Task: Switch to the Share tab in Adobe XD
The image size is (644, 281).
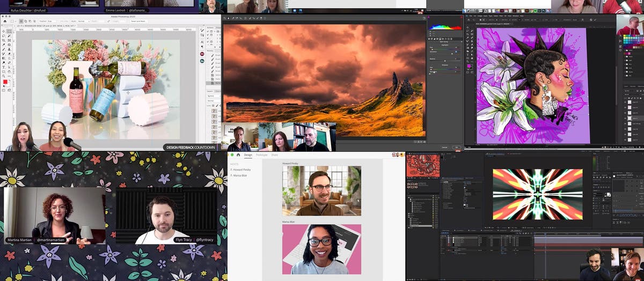Action: point(274,155)
